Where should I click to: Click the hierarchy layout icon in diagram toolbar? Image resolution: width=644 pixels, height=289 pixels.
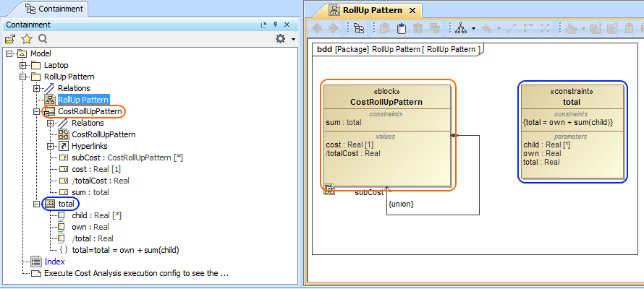[x=461, y=29]
